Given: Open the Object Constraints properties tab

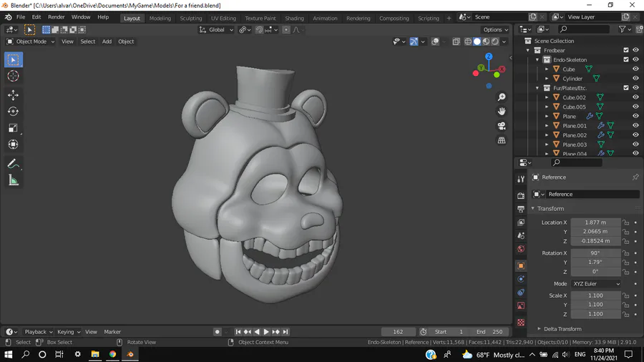Looking at the screenshot, I should pyautogui.click(x=521, y=293).
